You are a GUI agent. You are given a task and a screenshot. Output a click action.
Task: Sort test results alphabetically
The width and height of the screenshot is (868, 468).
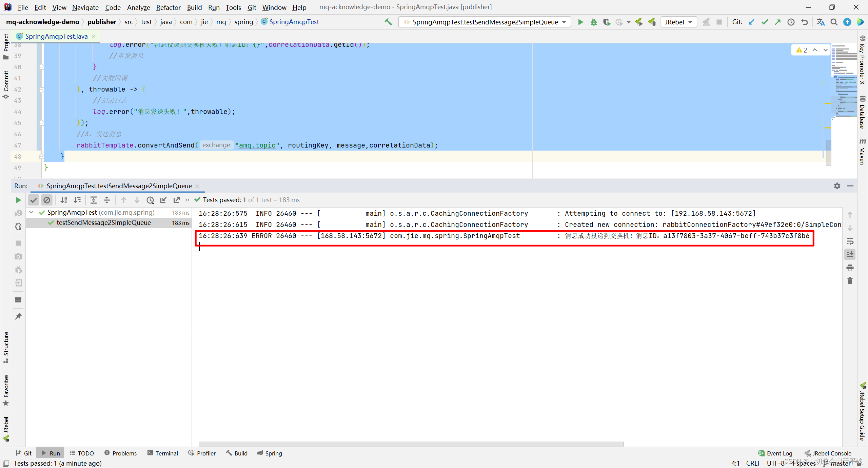pyautogui.click(x=63, y=200)
